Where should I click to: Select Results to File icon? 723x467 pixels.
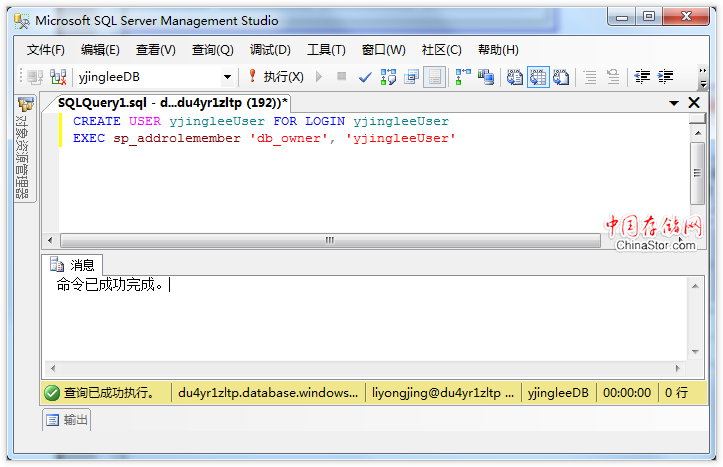561,77
